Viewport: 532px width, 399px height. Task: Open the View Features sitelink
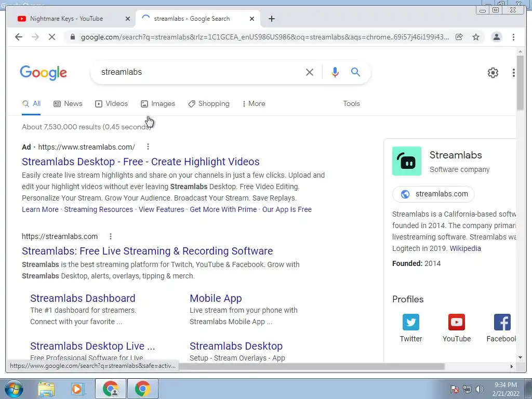(x=161, y=210)
